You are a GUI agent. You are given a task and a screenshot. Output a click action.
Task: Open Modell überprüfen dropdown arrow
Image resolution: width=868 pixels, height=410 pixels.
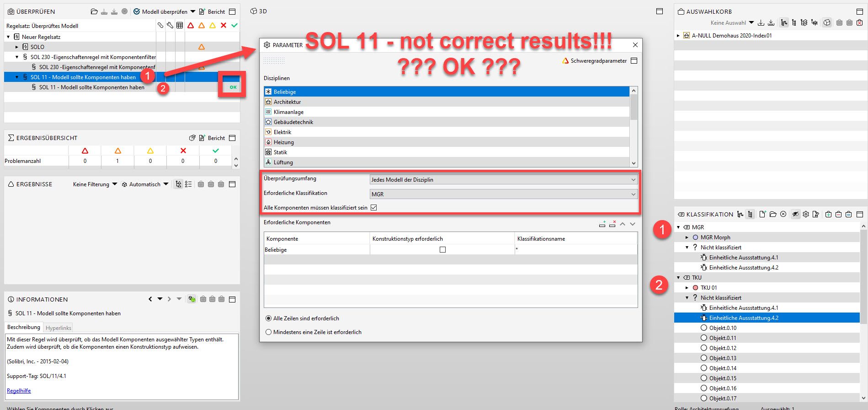(193, 11)
